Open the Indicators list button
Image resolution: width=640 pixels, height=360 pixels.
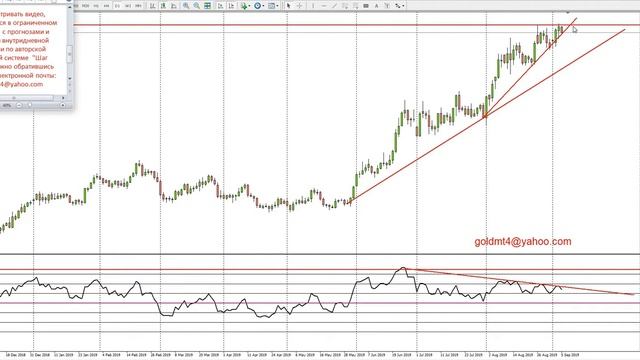pyautogui.click(x=244, y=6)
